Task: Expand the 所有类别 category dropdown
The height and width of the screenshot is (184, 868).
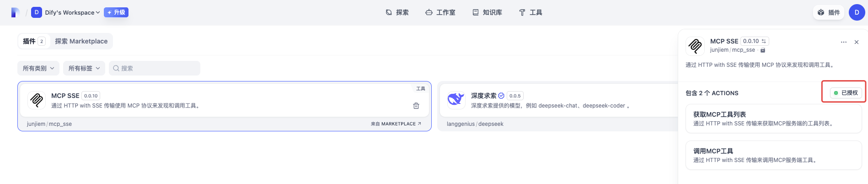Action: click(38, 68)
